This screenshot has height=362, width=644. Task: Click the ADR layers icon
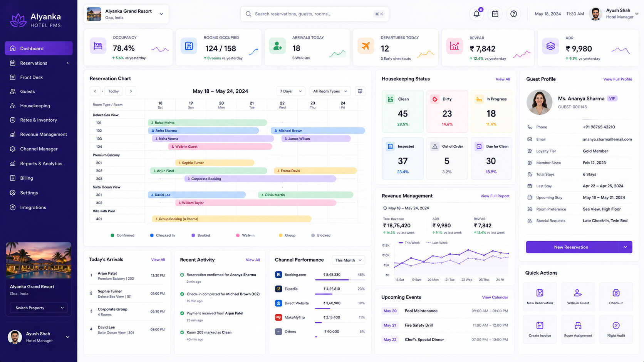coord(550,46)
